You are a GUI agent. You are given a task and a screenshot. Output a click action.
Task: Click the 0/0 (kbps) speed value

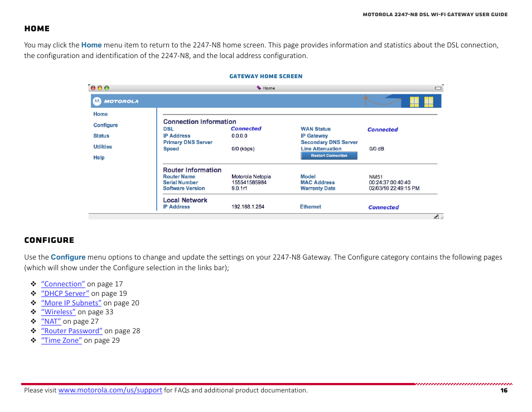[243, 148]
